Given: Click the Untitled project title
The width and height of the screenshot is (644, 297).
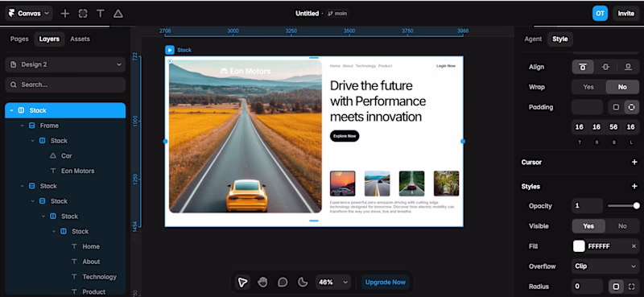Looking at the screenshot, I should point(307,14).
